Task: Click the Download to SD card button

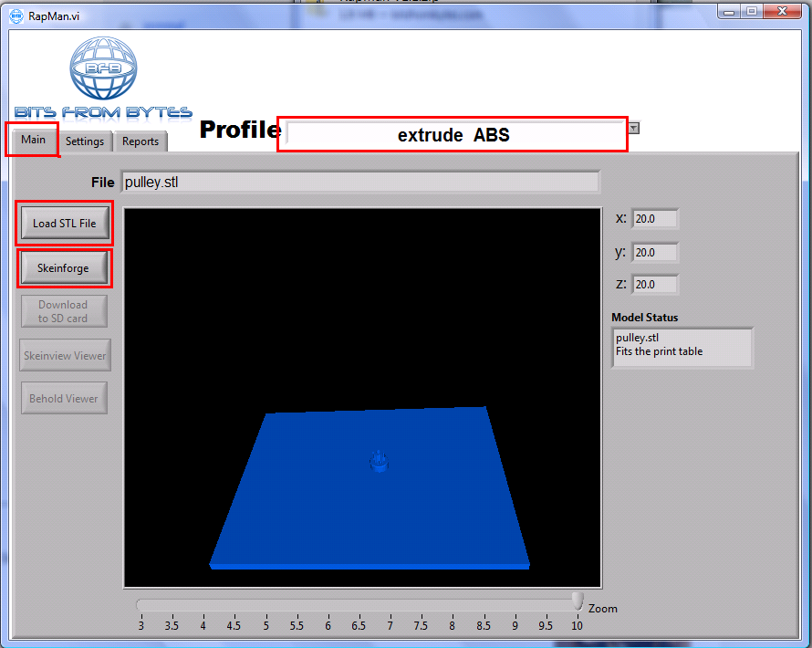Action: (x=64, y=311)
